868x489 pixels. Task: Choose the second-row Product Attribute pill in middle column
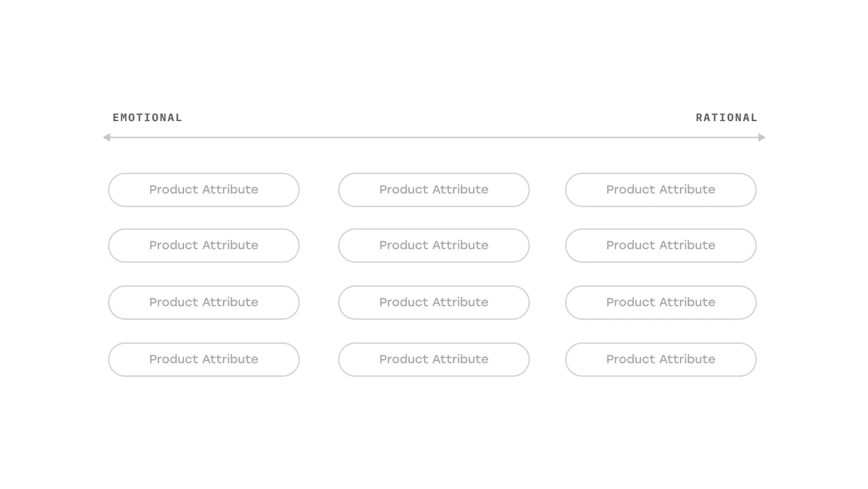434,246
